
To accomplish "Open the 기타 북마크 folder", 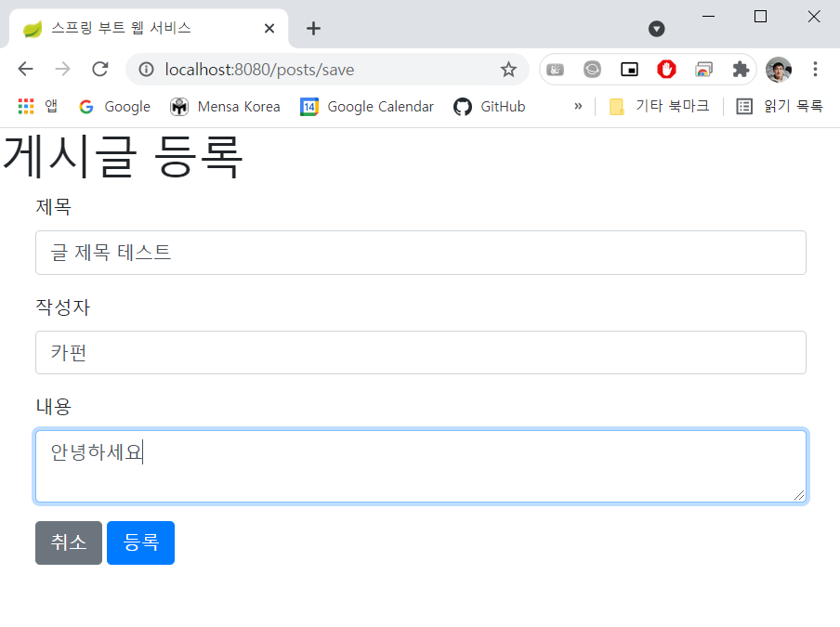I will [x=660, y=107].
